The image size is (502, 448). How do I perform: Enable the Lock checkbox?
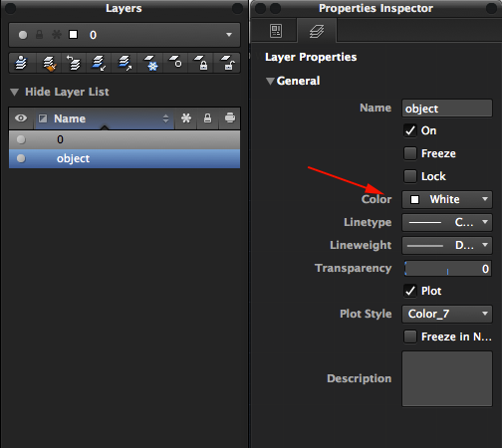(410, 176)
